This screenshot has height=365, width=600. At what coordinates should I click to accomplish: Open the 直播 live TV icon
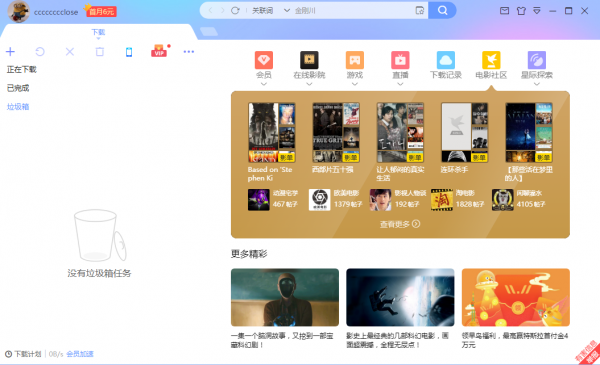(400, 60)
